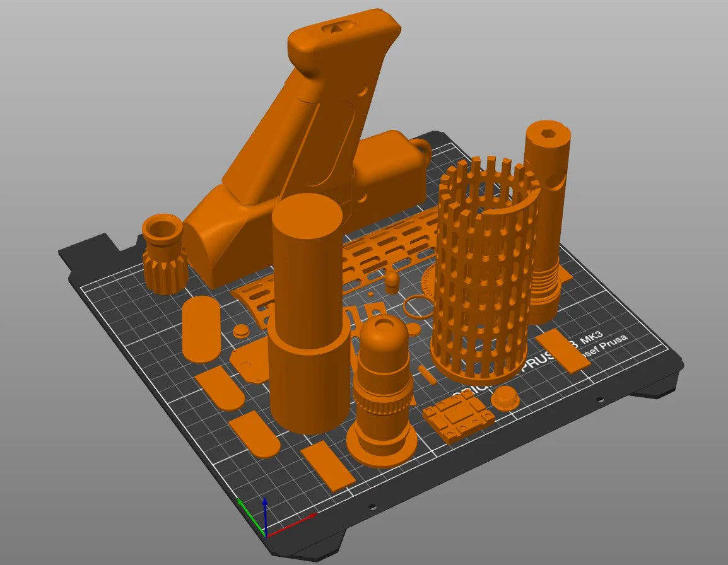The width and height of the screenshot is (728, 565).
Task: Select the threaded dome-topped emitter part
Action: 383,390
